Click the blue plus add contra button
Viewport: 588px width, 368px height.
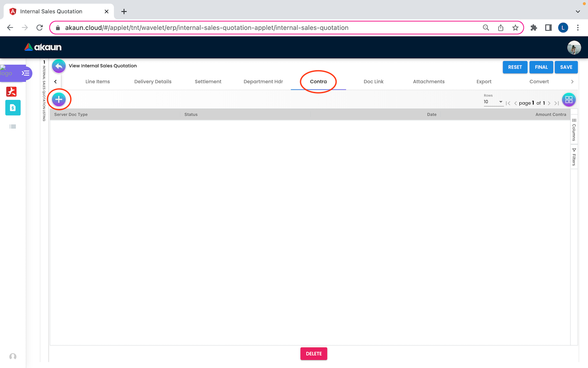coord(59,99)
